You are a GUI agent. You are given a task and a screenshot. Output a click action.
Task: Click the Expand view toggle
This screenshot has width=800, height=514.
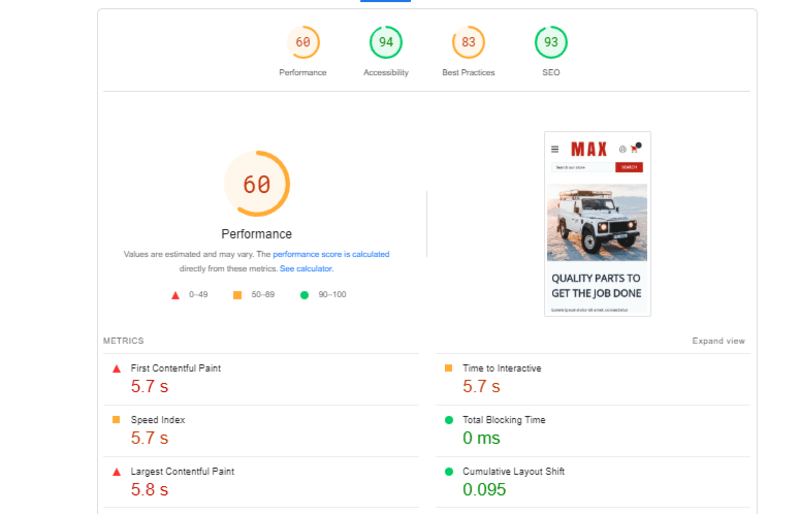(718, 341)
